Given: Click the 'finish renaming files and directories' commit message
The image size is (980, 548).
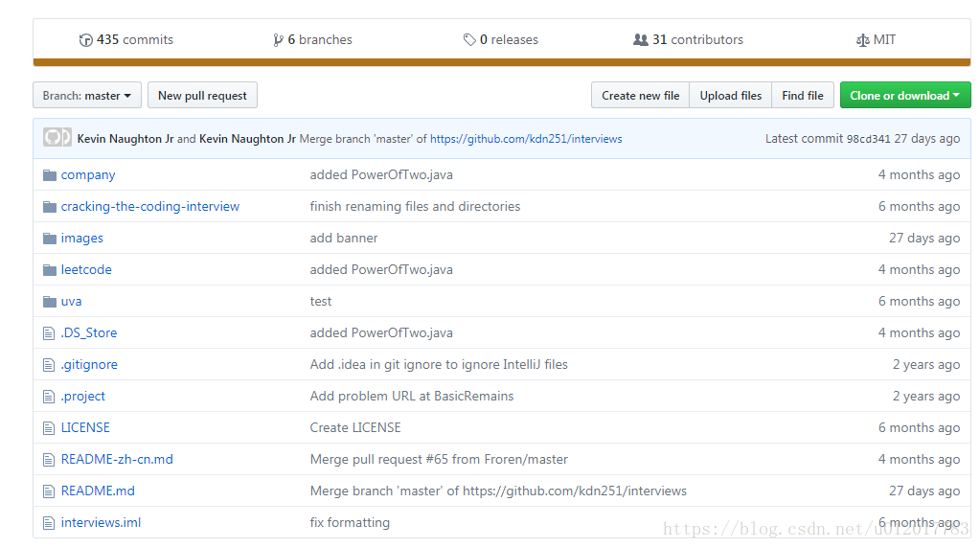Looking at the screenshot, I should click(415, 206).
